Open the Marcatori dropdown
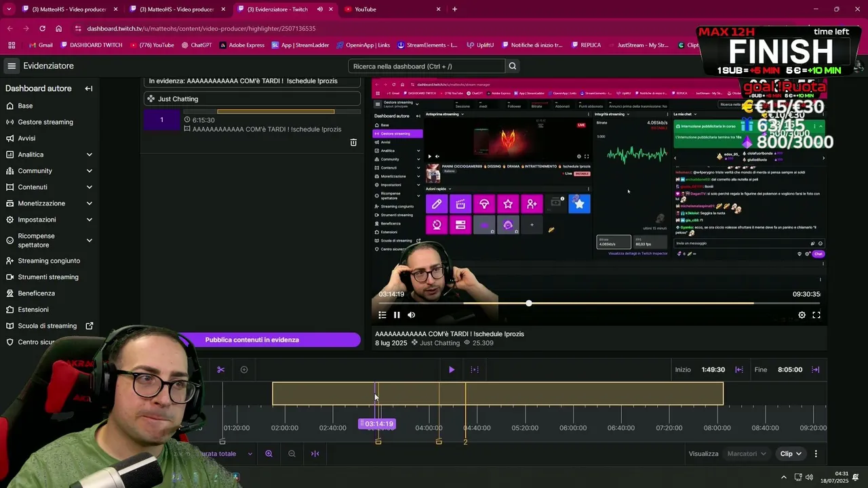 click(x=747, y=453)
